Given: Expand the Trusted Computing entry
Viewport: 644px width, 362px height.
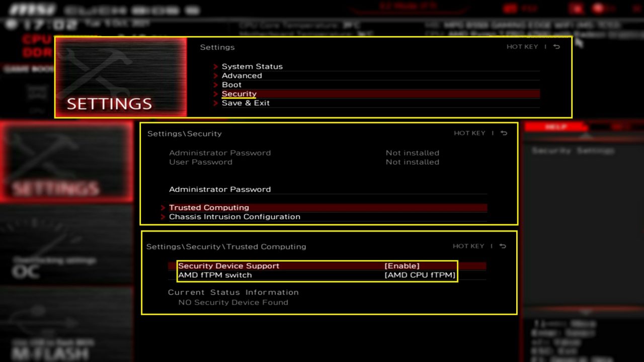Looking at the screenshot, I should (x=209, y=207).
